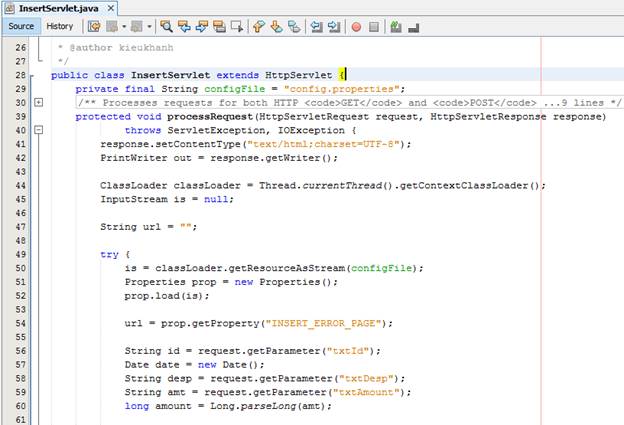The height and width of the screenshot is (425, 624).
Task: Expand the folded Javadoc at line 30
Action: 39,102
